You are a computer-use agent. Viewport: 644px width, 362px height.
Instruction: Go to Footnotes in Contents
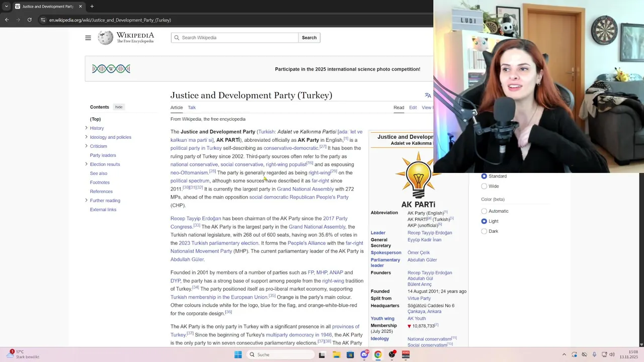[100, 183]
